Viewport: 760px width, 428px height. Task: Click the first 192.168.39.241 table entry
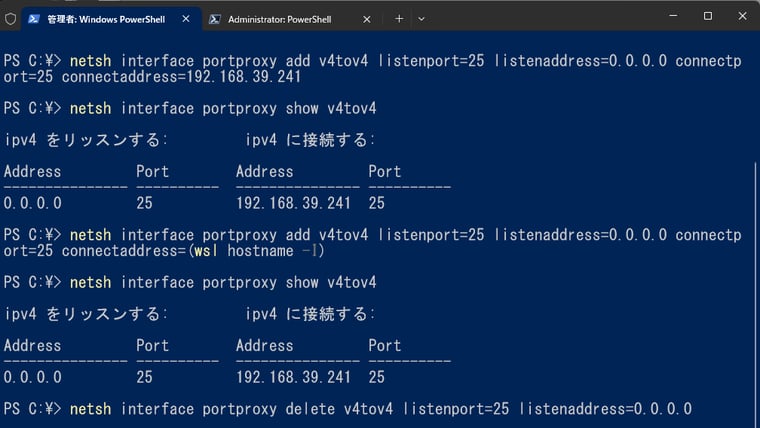click(293, 203)
